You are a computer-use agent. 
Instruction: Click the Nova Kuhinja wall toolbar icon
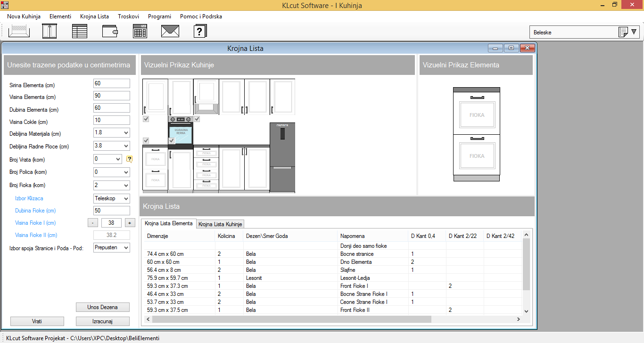(19, 32)
